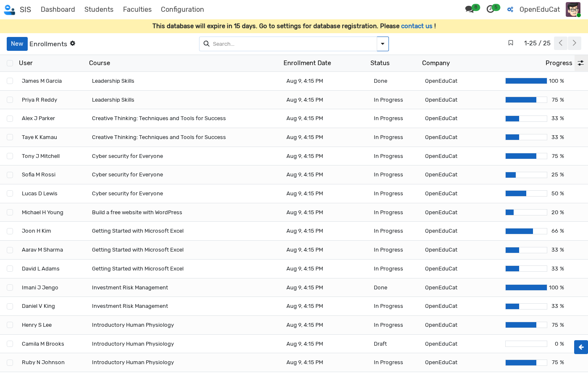Click the Draft status cell

[381, 344]
